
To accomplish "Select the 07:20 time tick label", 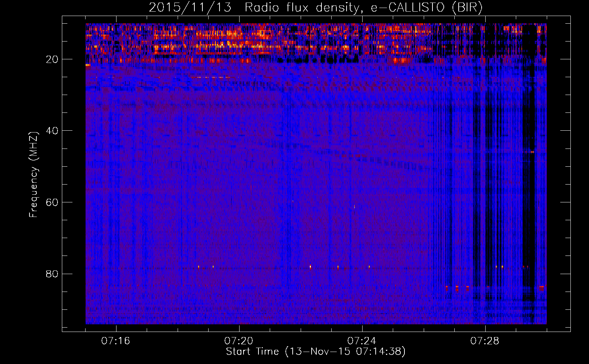I will (x=239, y=341).
